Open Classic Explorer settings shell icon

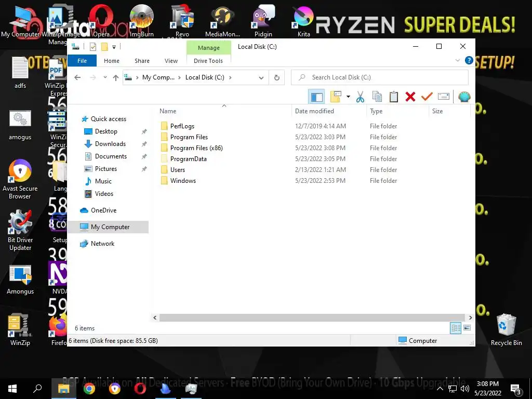tap(464, 97)
